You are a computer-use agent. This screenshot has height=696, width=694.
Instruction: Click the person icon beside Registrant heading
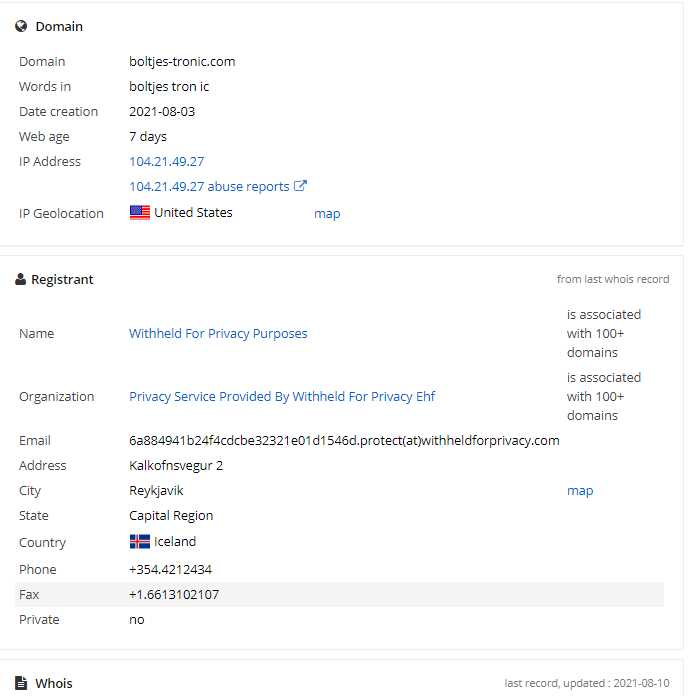pyautogui.click(x=20, y=279)
